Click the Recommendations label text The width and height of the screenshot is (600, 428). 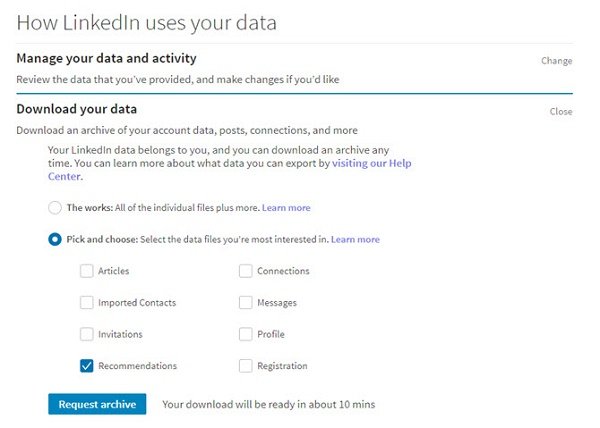point(137,366)
